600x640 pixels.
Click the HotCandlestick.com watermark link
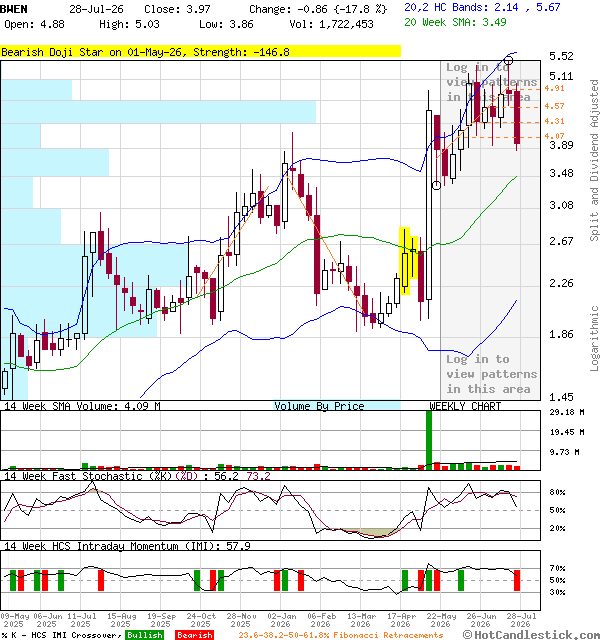531,635
